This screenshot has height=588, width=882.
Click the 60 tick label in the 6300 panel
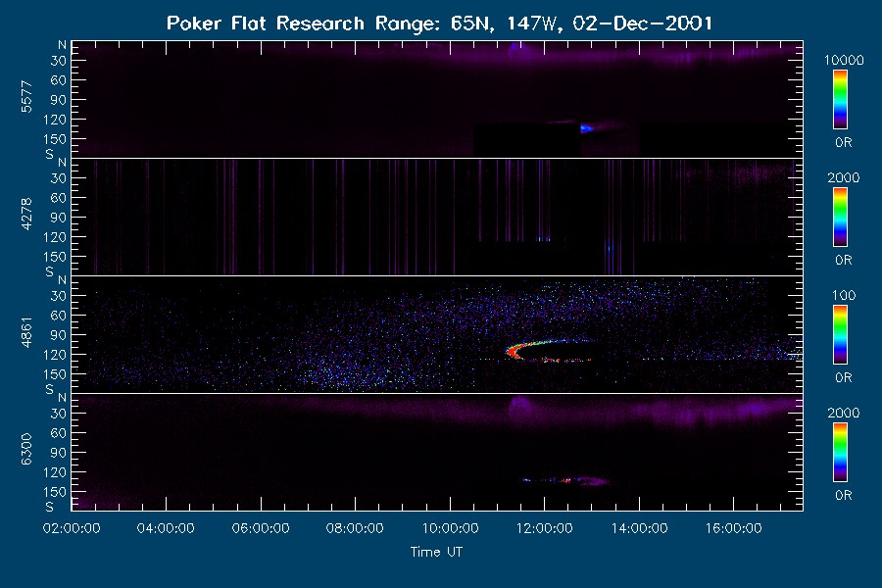59,433
